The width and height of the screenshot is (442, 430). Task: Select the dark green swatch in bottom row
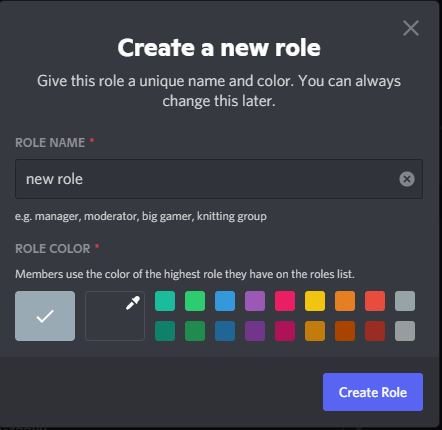coord(195,331)
